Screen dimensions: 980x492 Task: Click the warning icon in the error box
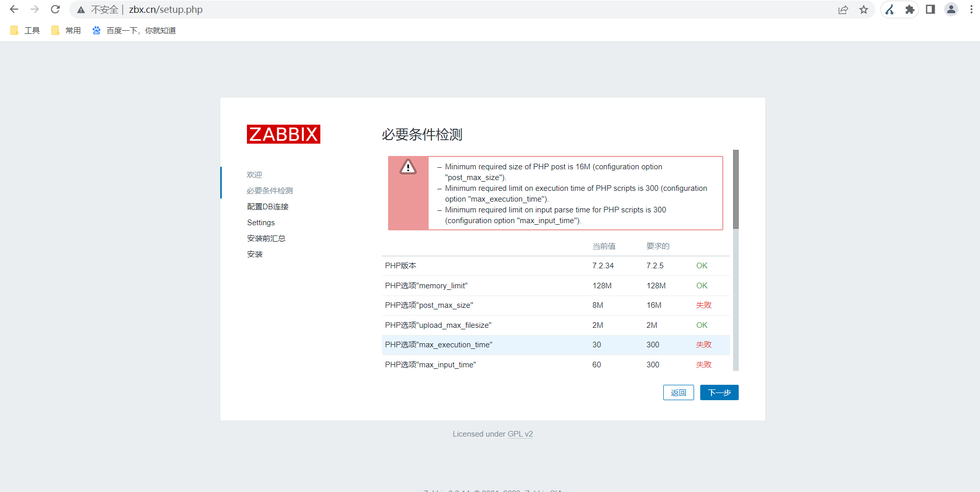[x=408, y=167]
